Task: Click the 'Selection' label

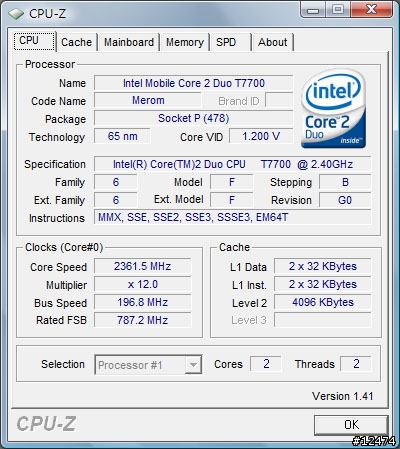Action: (63, 364)
